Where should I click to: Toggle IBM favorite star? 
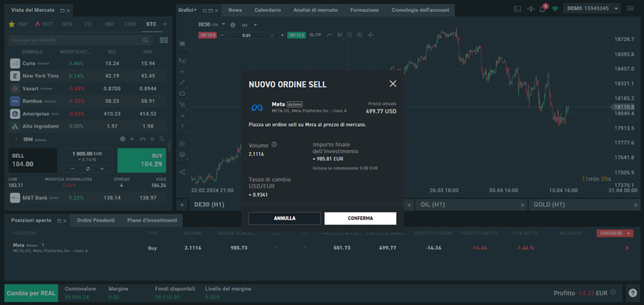tap(152, 139)
